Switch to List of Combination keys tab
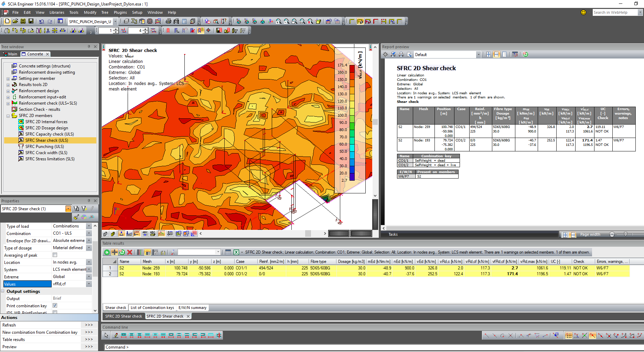The image size is (644, 352). 152,308
